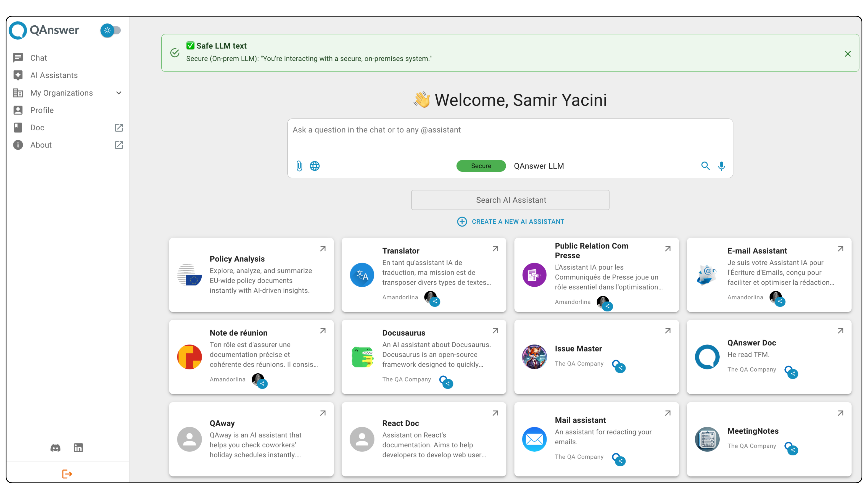
Task: Go to AI Assistants in sidebar
Action: 54,76
